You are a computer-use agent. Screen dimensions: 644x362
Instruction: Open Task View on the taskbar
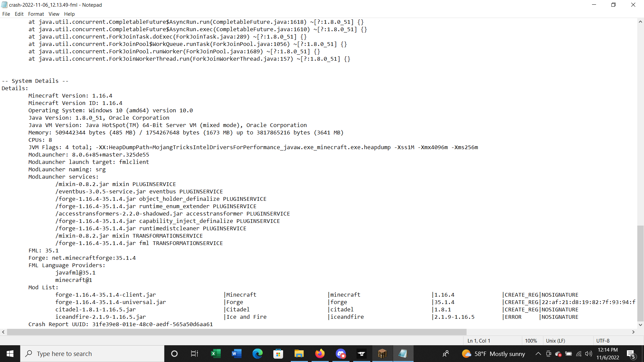point(194,354)
